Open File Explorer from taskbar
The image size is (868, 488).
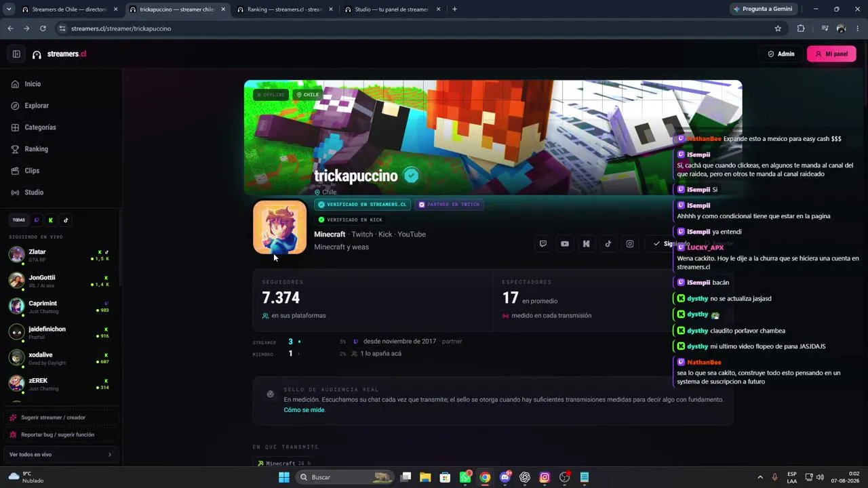pyautogui.click(x=425, y=477)
